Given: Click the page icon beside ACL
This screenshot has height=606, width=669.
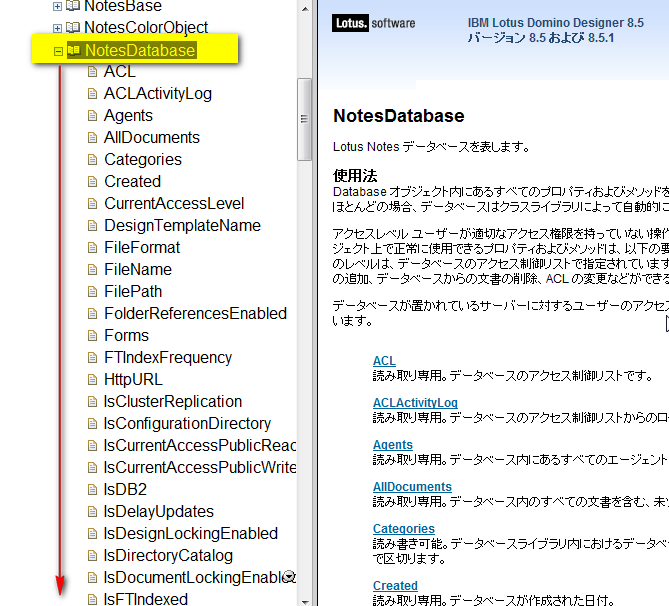Looking at the screenshot, I should (x=92, y=71).
